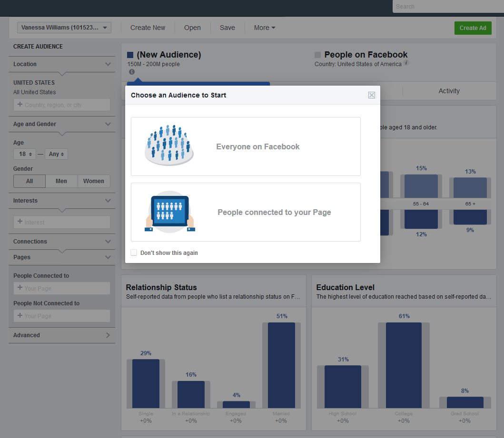Image resolution: width=504 pixels, height=438 pixels.
Task: Click the gray legend square beside People on Facebook
Action: (x=316, y=54)
